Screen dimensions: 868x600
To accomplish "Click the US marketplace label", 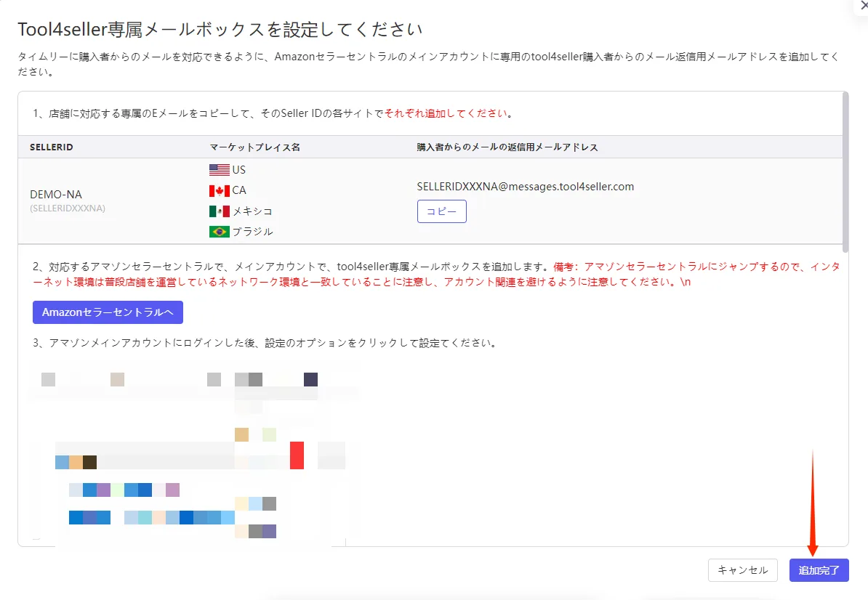I will (x=238, y=170).
